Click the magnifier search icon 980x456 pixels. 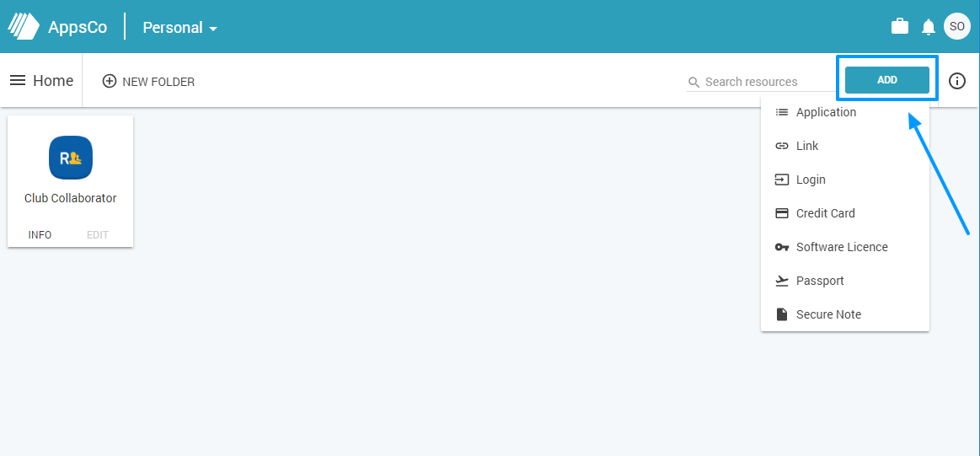[693, 82]
